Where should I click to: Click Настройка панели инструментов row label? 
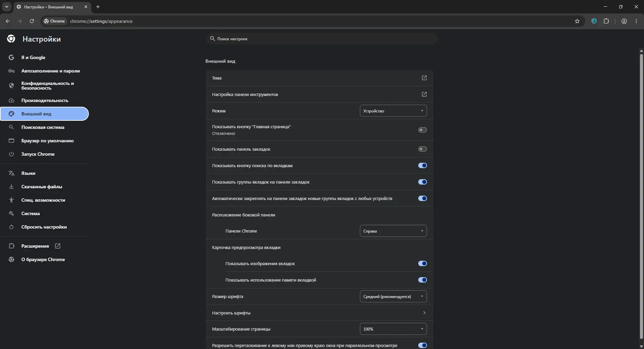(x=245, y=94)
